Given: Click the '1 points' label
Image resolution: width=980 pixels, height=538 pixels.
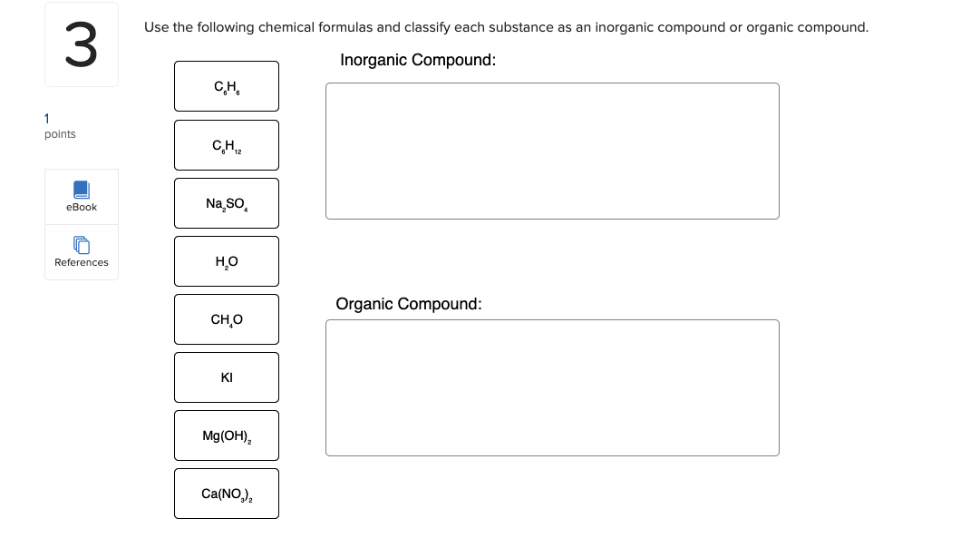Looking at the screenshot, I should pyautogui.click(x=59, y=126).
